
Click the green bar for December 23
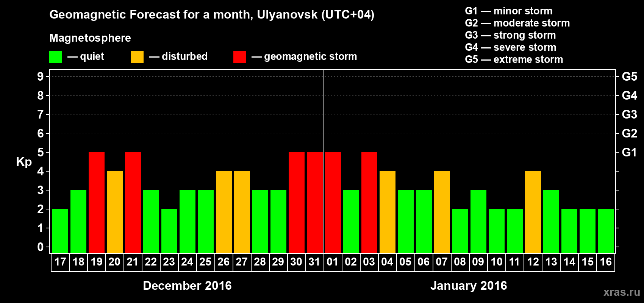tap(169, 231)
